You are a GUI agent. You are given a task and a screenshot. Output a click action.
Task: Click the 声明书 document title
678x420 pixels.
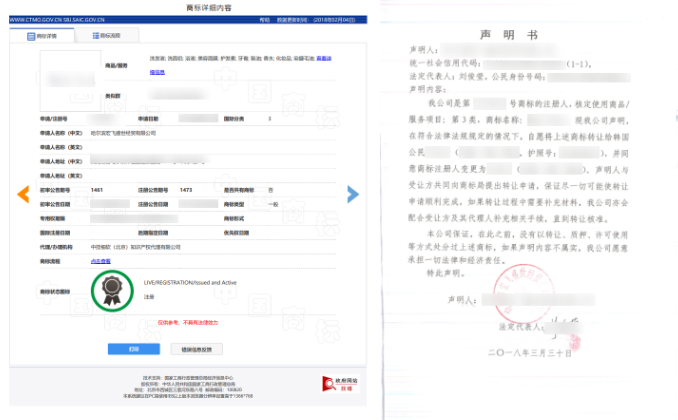[x=509, y=35]
